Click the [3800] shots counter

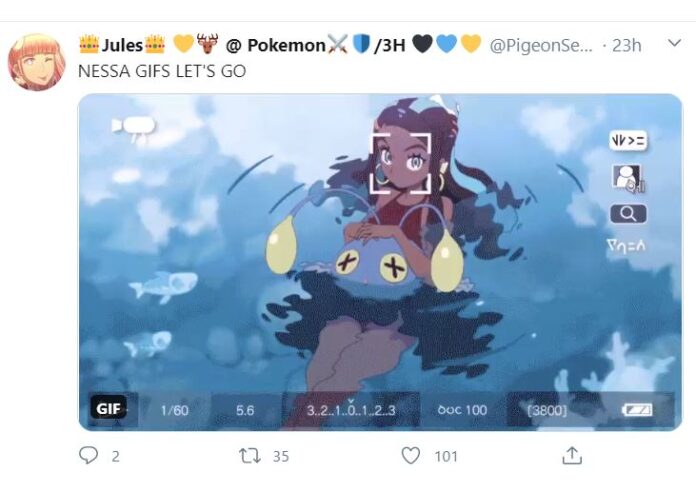[547, 410]
